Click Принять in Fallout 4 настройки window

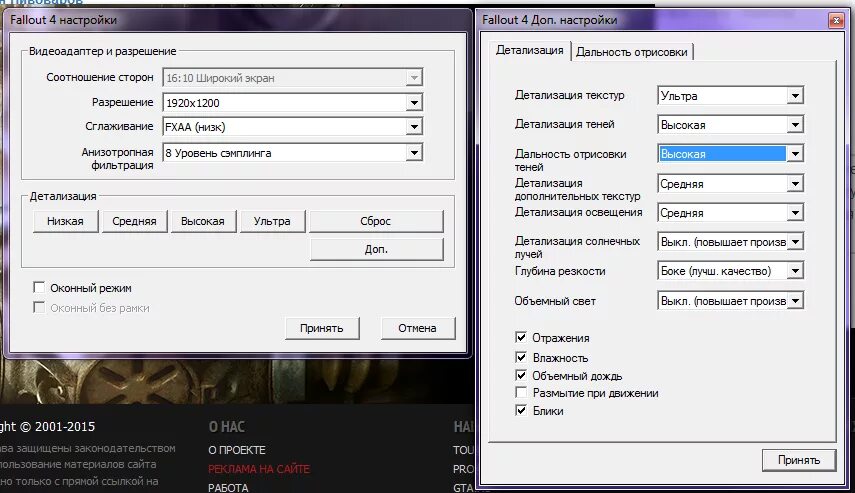[322, 328]
